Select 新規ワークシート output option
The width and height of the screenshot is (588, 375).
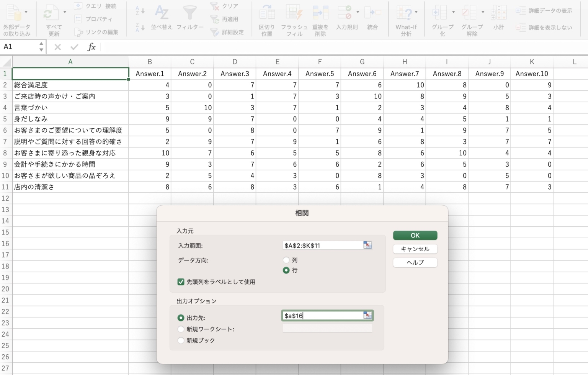(181, 329)
